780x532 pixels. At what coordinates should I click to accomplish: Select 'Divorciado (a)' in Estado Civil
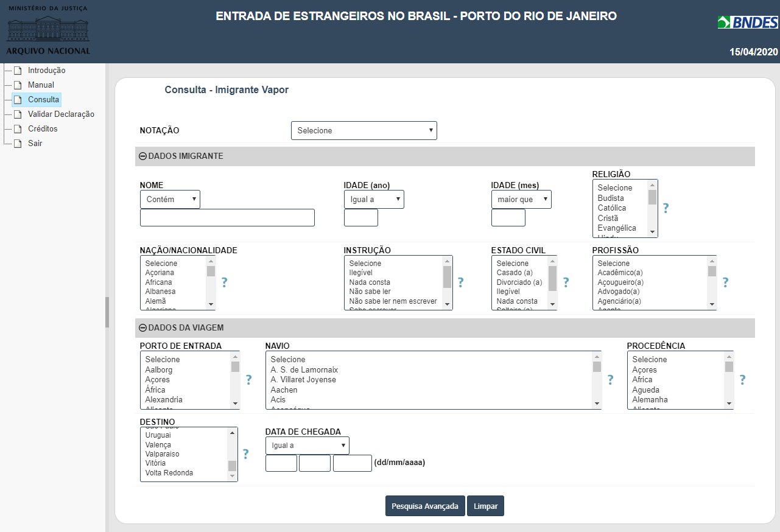521,282
